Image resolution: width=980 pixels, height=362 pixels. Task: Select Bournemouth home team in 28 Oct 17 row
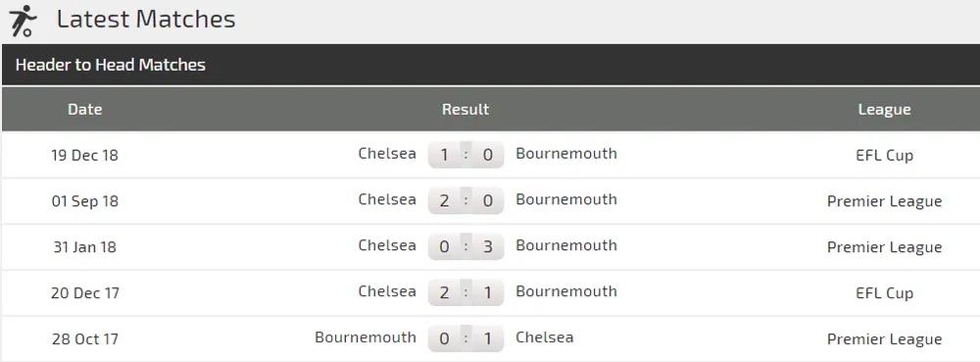[366, 337]
